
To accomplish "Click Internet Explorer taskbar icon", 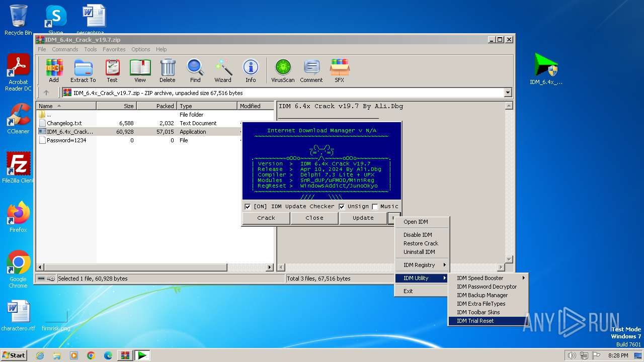I will (40, 355).
